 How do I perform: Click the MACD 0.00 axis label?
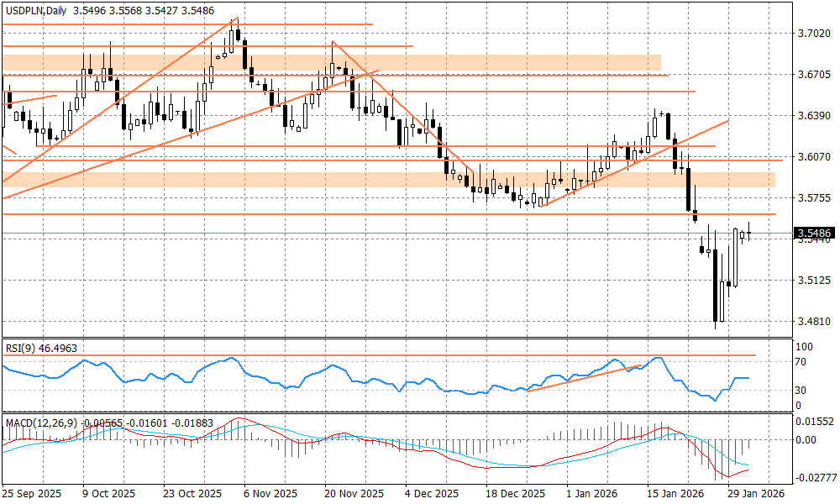[x=808, y=439]
